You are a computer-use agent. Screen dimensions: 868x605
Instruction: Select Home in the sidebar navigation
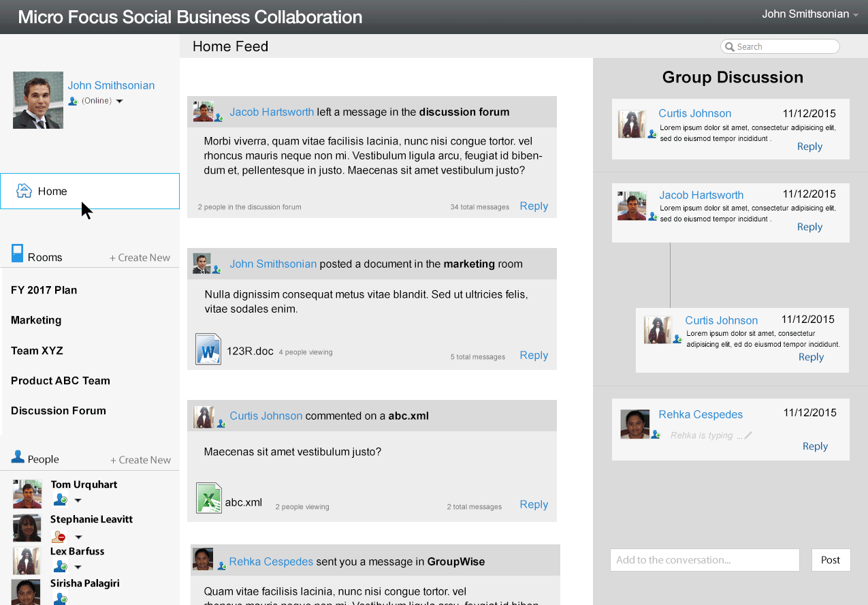point(90,191)
